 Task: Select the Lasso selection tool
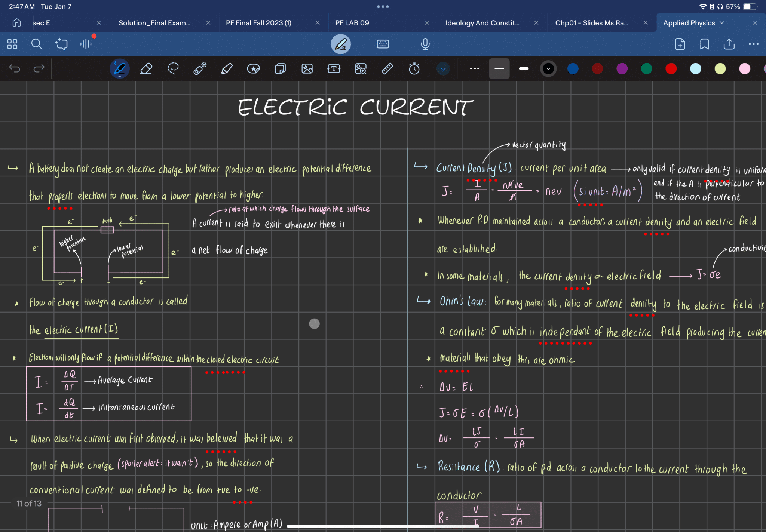(x=173, y=69)
